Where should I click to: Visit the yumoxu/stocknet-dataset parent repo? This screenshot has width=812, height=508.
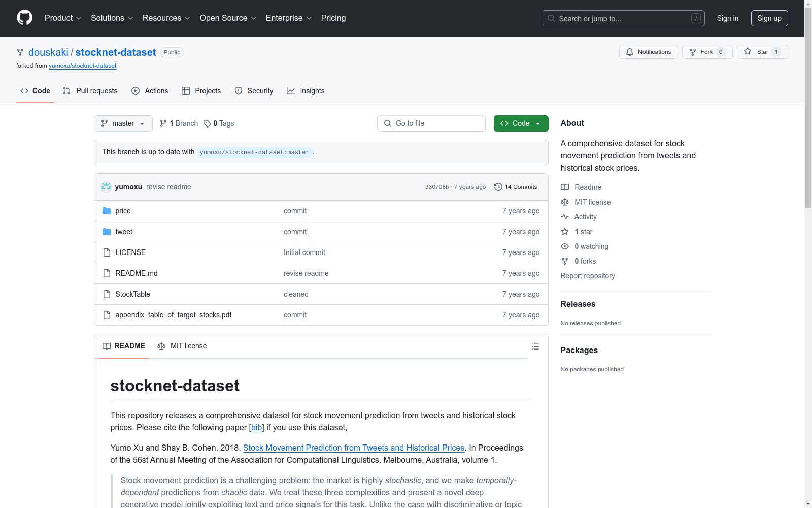coord(83,66)
